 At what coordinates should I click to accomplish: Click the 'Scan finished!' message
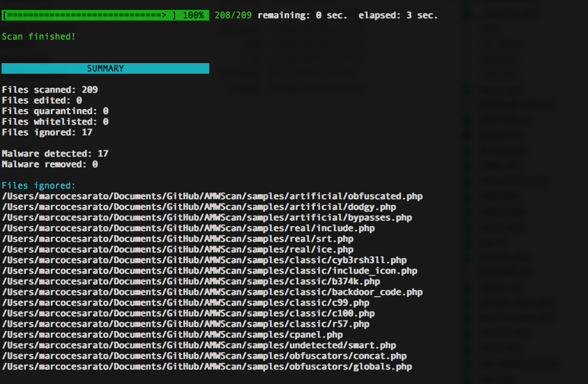coord(39,36)
